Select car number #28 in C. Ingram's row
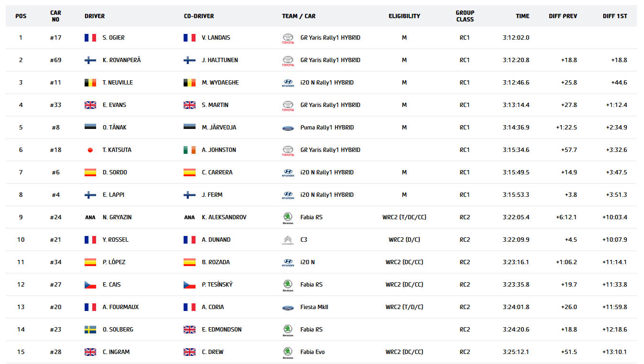644x364 pixels. click(x=55, y=352)
